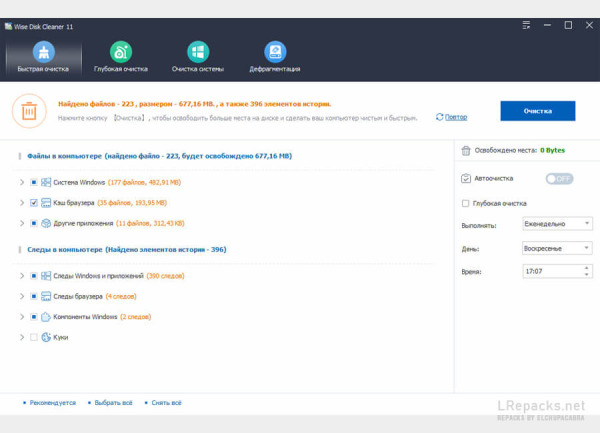Open the Выполнять frequency dropdown

click(x=557, y=224)
